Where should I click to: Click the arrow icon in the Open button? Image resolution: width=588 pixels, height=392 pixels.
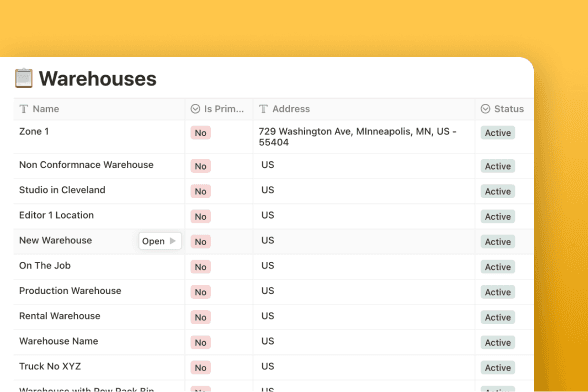172,241
